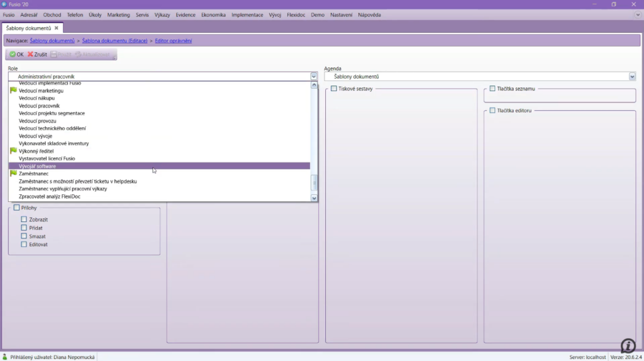Image resolution: width=644 pixels, height=361 pixels.
Task: Open the Nastavení menu
Action: (x=341, y=14)
